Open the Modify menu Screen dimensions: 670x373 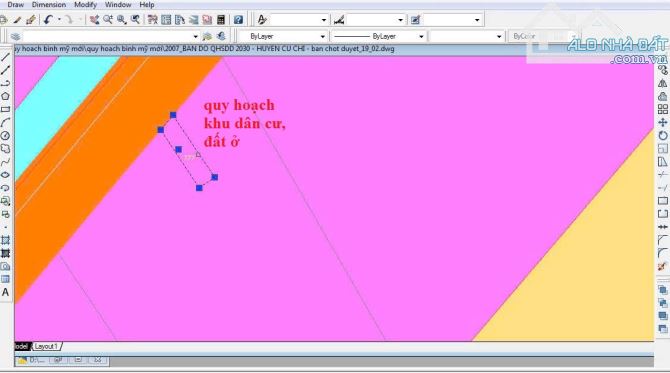tap(85, 5)
